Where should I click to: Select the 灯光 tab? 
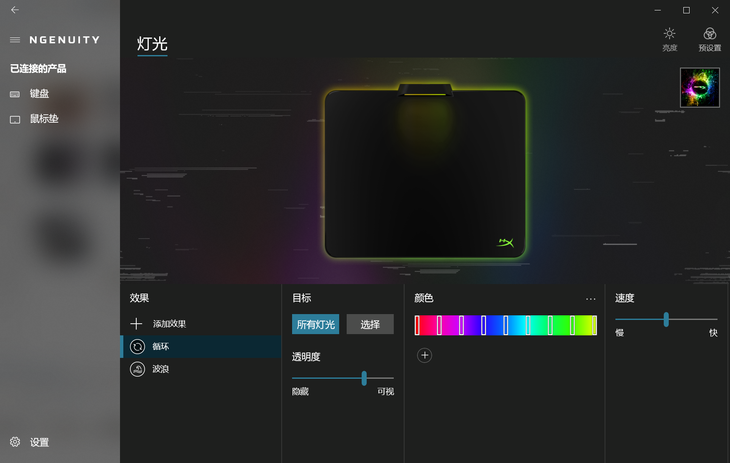click(152, 44)
